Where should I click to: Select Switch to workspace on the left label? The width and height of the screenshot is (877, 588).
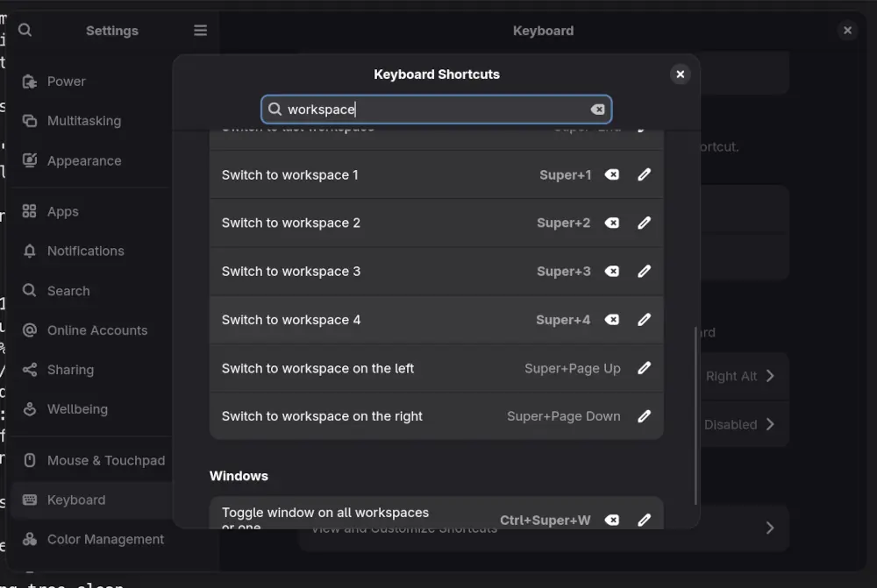click(317, 368)
